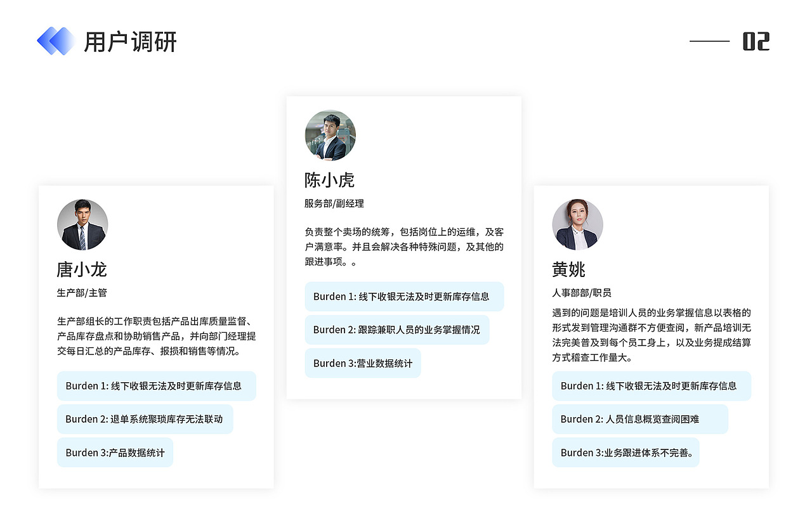Select the profile photo of 黄姚

click(x=577, y=224)
